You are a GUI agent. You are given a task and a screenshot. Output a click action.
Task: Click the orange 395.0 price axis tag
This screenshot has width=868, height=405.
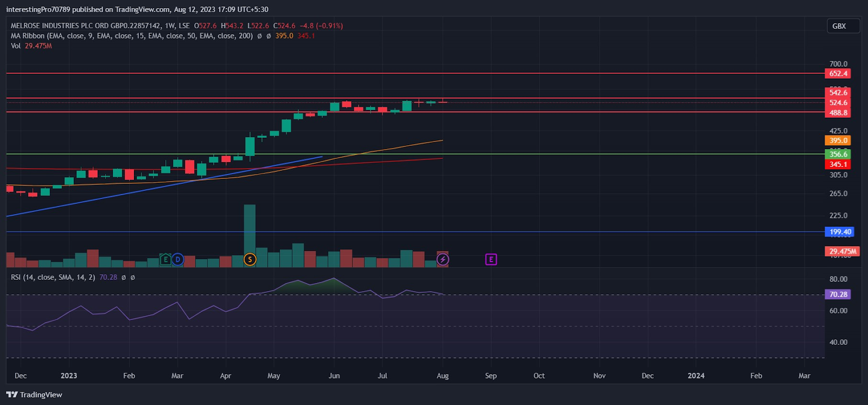[838, 140]
